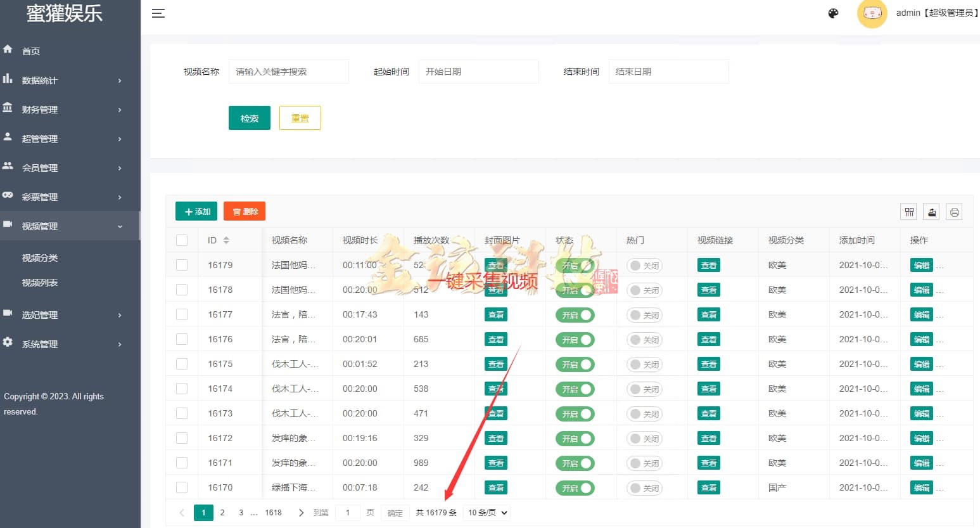Click the admin avatar image

coord(872,13)
